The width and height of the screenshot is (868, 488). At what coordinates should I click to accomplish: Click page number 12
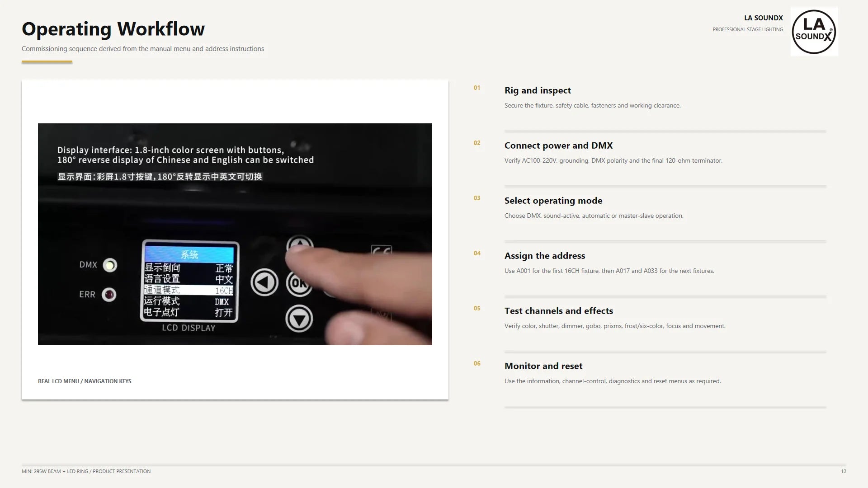(x=844, y=471)
